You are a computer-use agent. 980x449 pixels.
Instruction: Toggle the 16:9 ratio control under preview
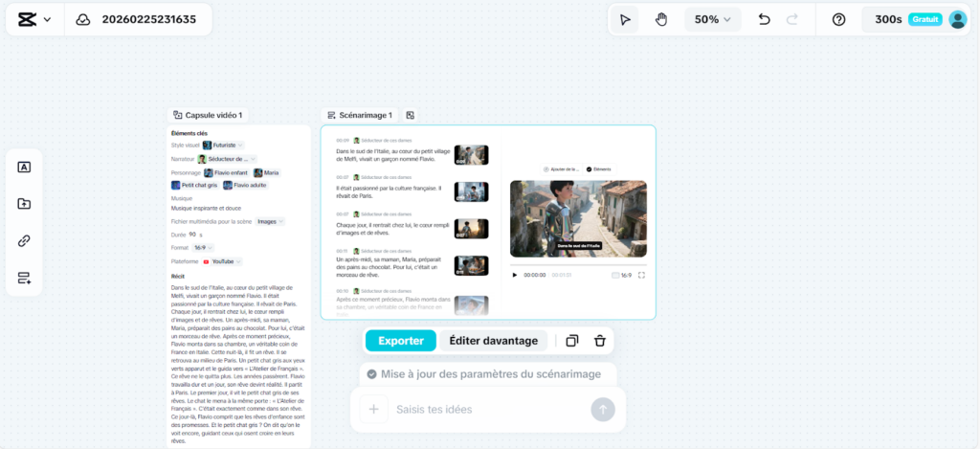point(621,275)
